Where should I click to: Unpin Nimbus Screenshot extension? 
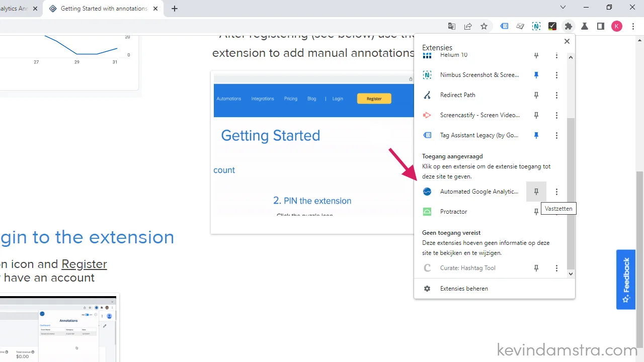point(536,75)
